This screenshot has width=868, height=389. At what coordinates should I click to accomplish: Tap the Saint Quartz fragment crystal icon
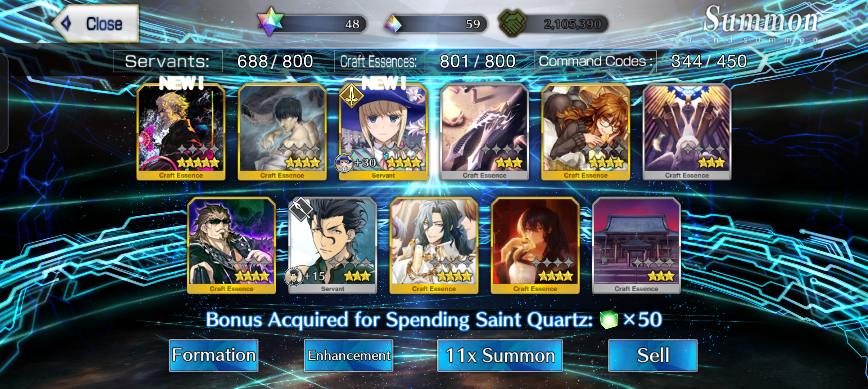(393, 24)
